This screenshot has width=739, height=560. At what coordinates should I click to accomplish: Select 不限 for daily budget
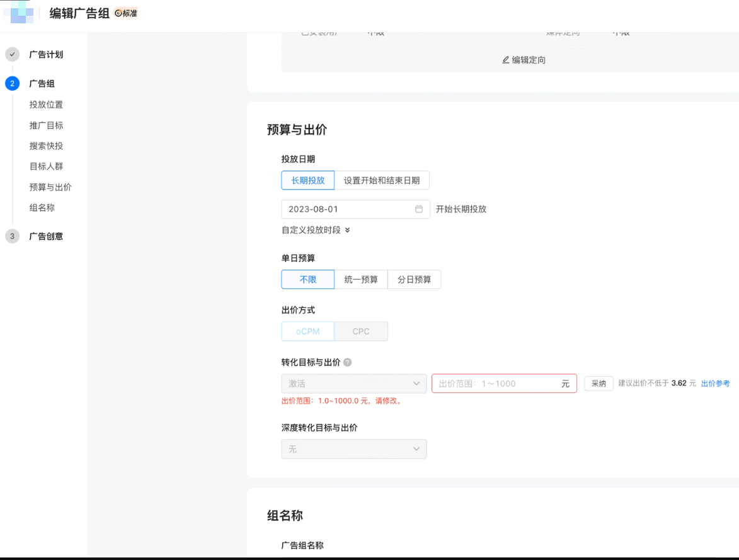(307, 279)
